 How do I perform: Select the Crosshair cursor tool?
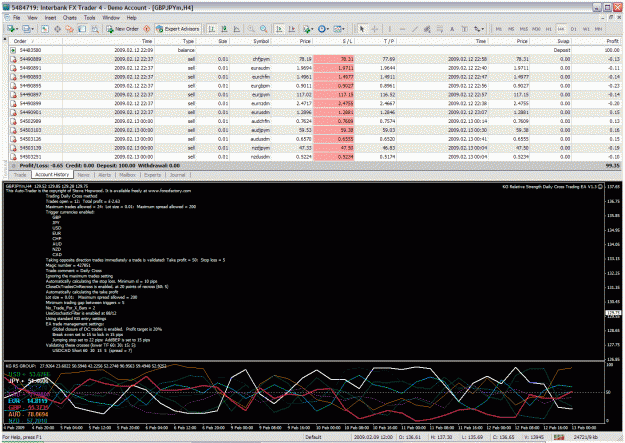(x=375, y=29)
